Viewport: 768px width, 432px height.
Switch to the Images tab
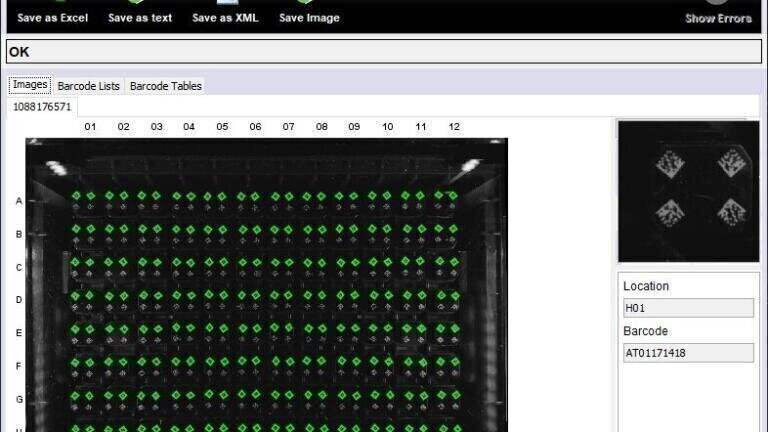[30, 85]
